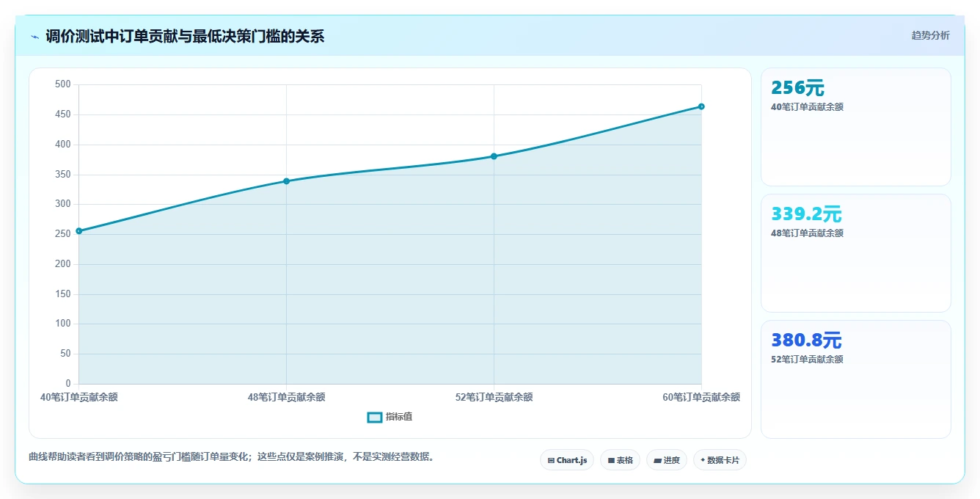
Task: Select the 数据卡片 tag chip
Action: (720, 460)
